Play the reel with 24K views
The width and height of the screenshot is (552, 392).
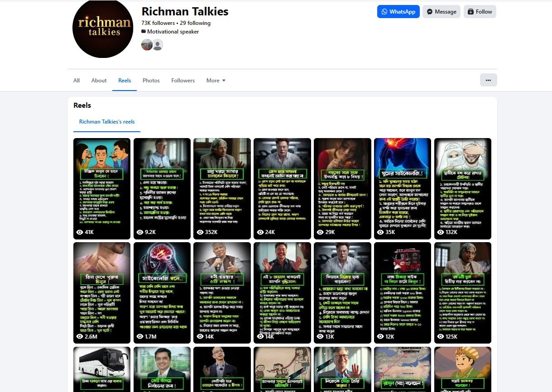tap(282, 188)
